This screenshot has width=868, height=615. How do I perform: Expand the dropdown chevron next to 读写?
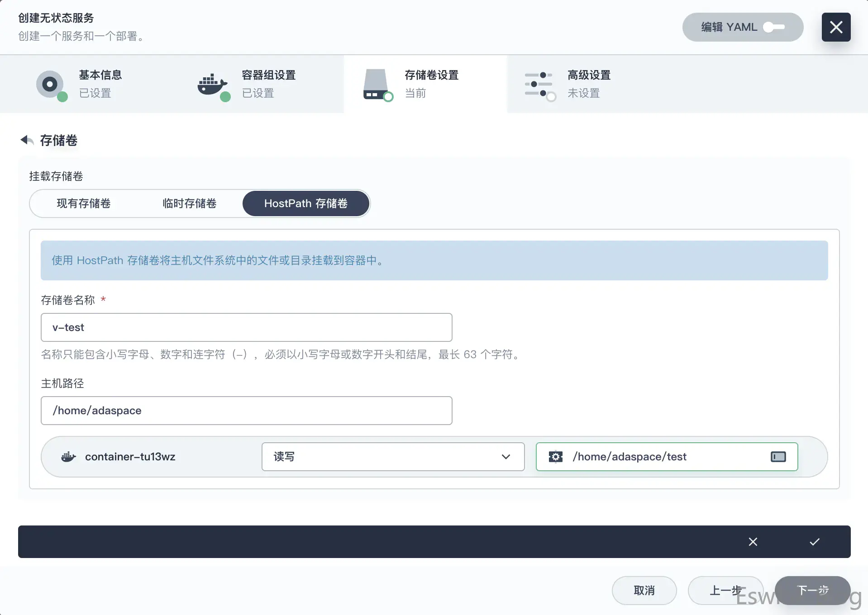(x=506, y=457)
